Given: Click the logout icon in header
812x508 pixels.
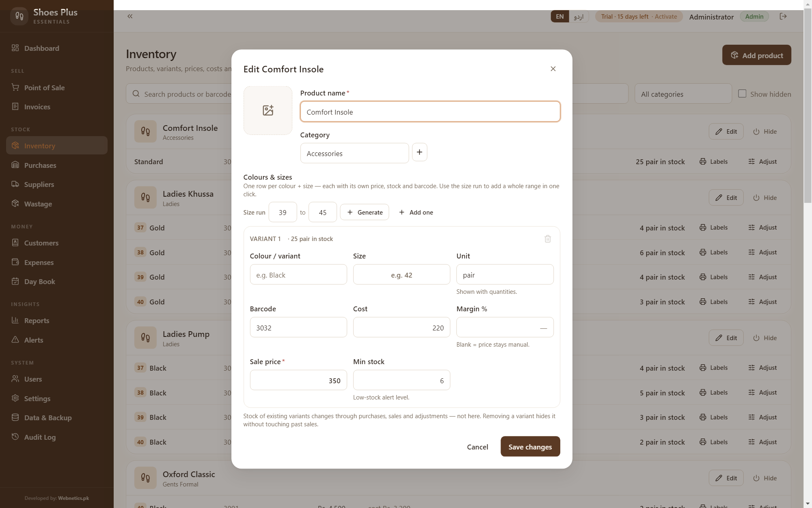Looking at the screenshot, I should 783,16.
